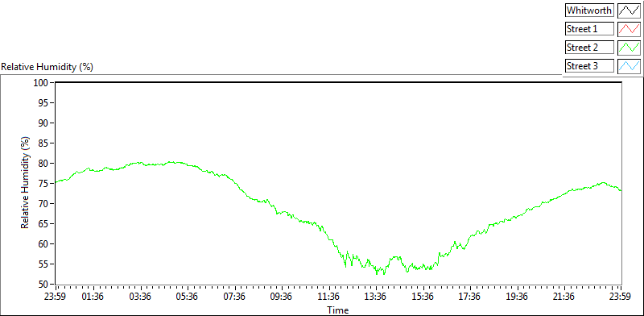Click the 13:36 time axis label

pyautogui.click(x=376, y=297)
